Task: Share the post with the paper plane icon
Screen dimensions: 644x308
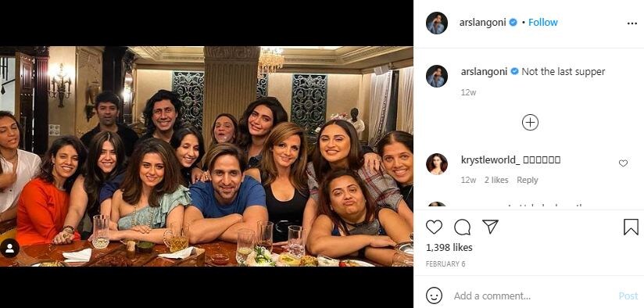Action: 490,227
